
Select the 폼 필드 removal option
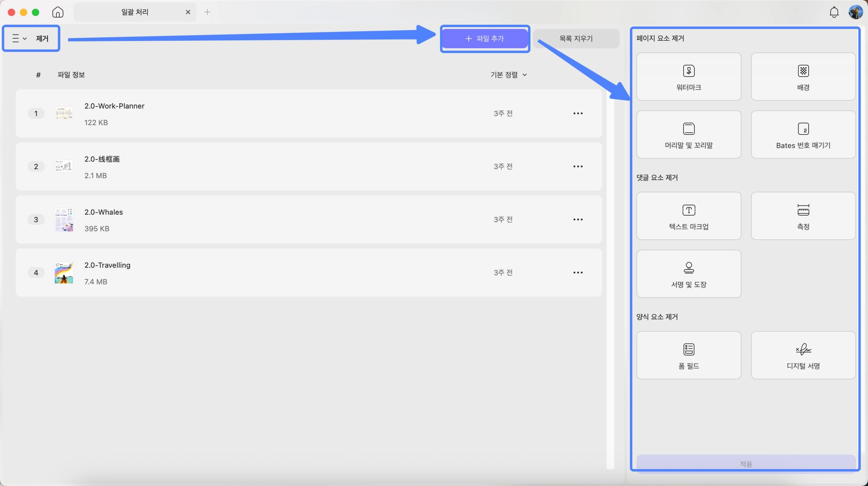(689, 355)
